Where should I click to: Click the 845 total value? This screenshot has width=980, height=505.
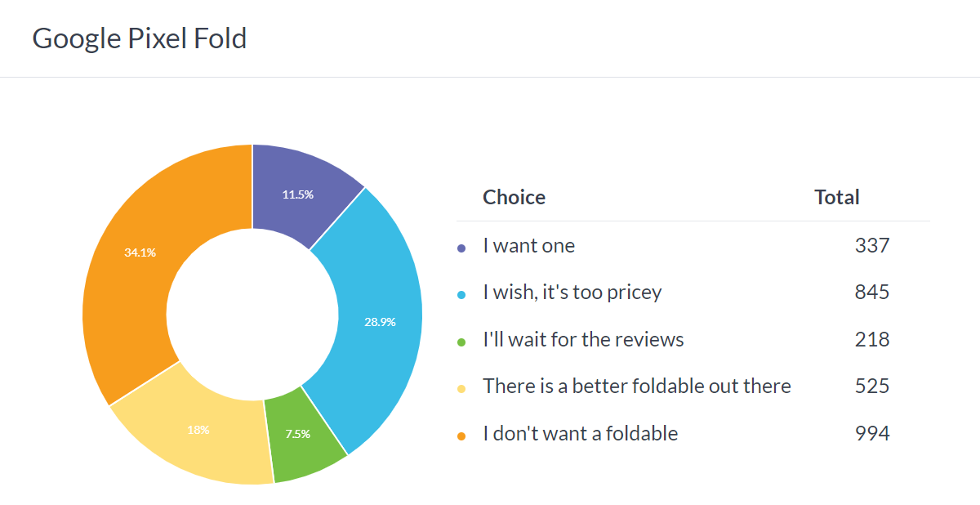click(x=872, y=293)
